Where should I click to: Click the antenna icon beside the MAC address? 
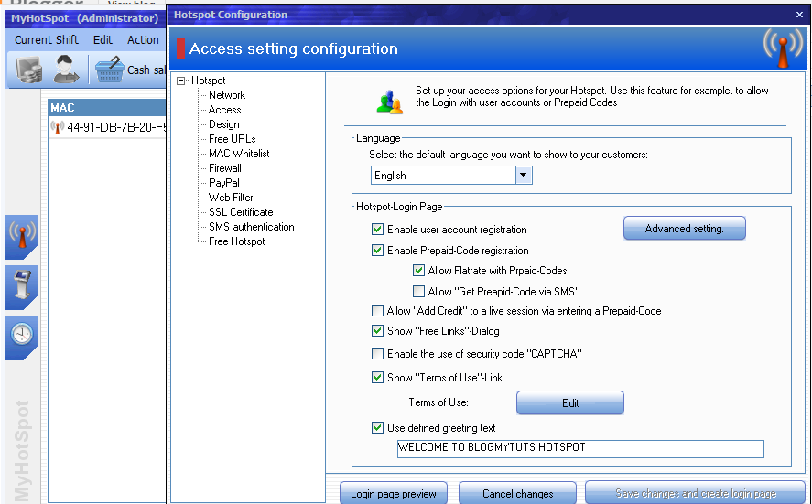pos(57,127)
